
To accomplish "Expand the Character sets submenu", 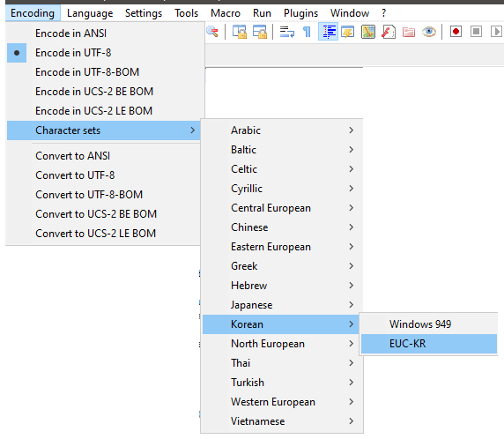I will pyautogui.click(x=103, y=130).
